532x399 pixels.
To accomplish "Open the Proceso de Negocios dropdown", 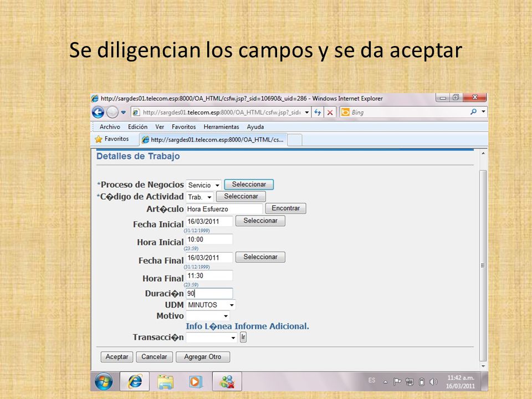I will point(203,185).
